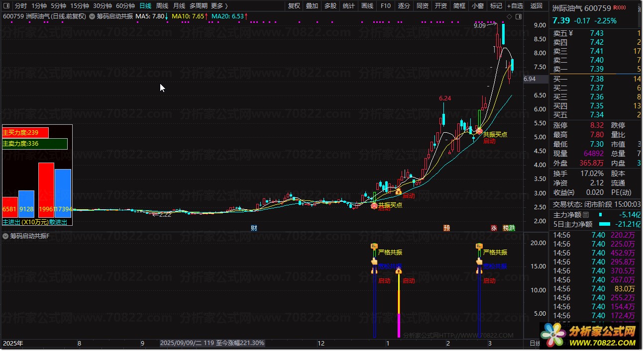Open the 多周期 multi-period view
644x351 pixels.
click(x=198, y=6)
